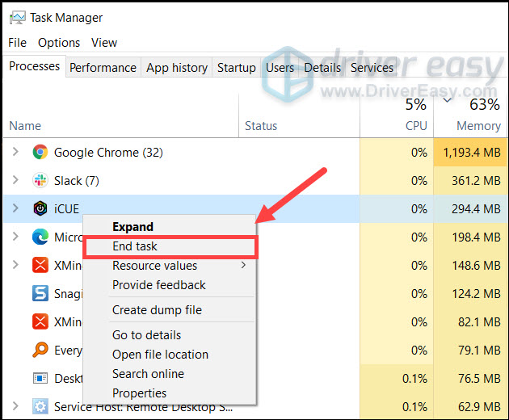Open the Startup tab
Screen dimensions: 509x420
pos(236,68)
